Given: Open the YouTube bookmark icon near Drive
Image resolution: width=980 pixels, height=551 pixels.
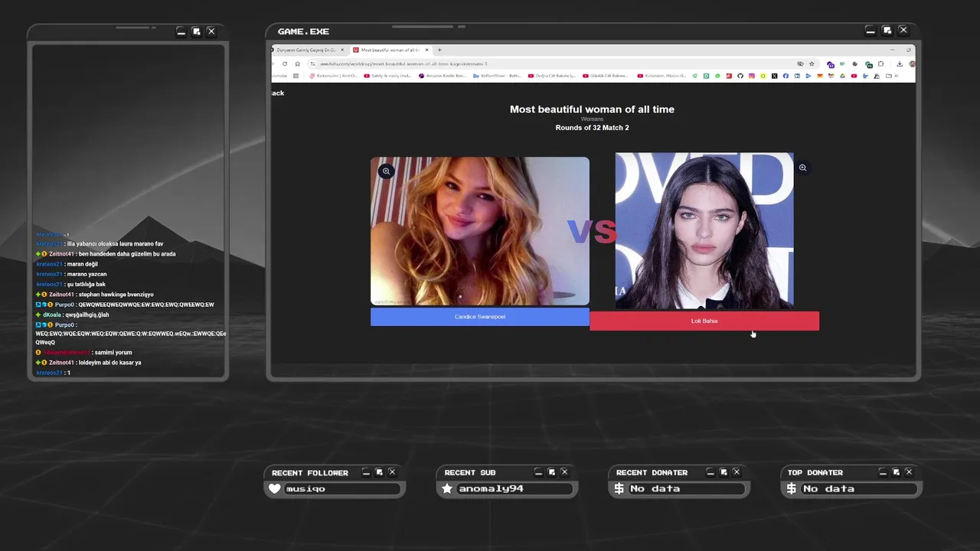Looking at the screenshot, I should (854, 76).
